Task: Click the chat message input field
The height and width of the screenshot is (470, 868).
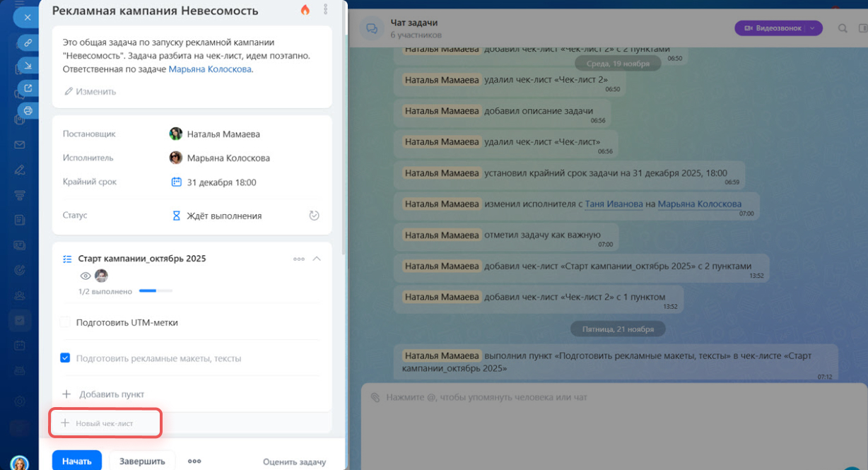Action: pyautogui.click(x=608, y=398)
